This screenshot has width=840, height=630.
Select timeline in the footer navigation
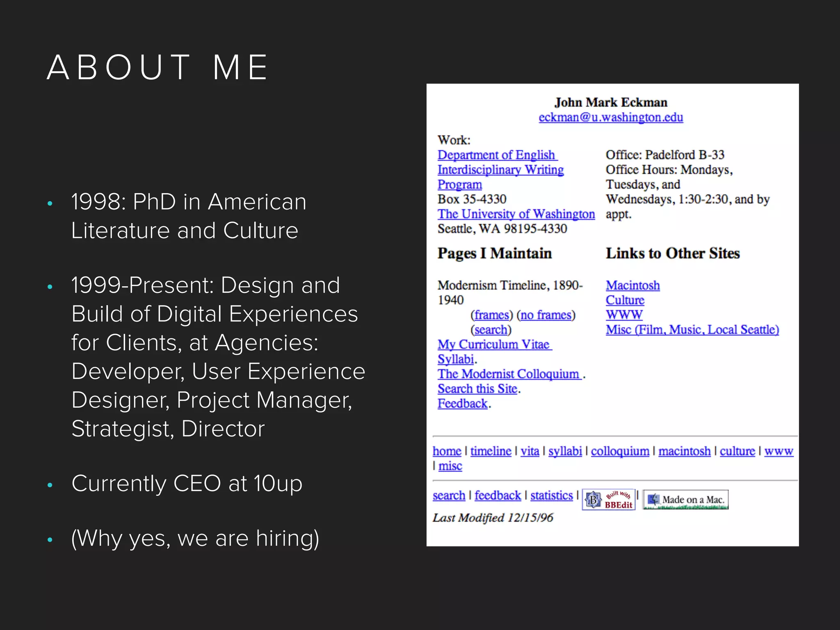pyautogui.click(x=491, y=451)
